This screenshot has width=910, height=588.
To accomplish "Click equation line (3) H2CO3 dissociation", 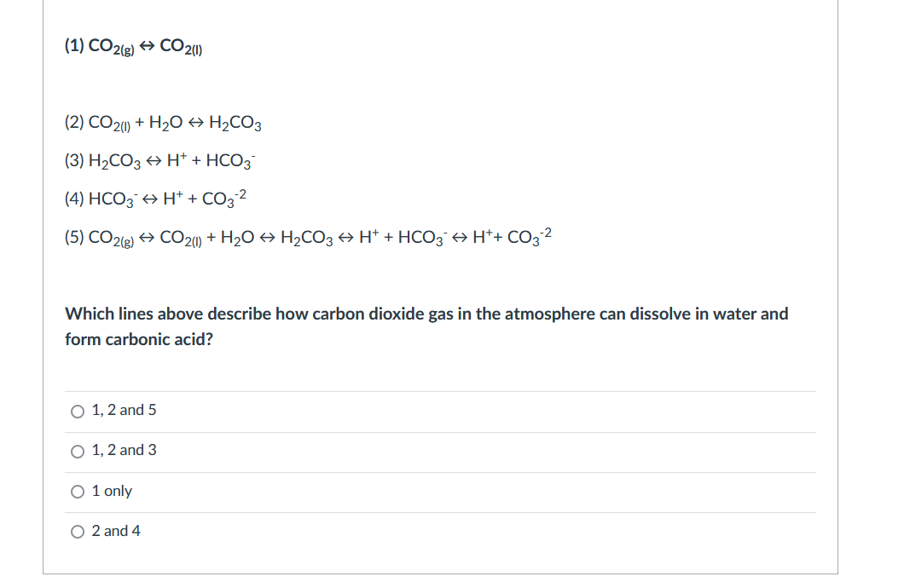I will 158,159.
